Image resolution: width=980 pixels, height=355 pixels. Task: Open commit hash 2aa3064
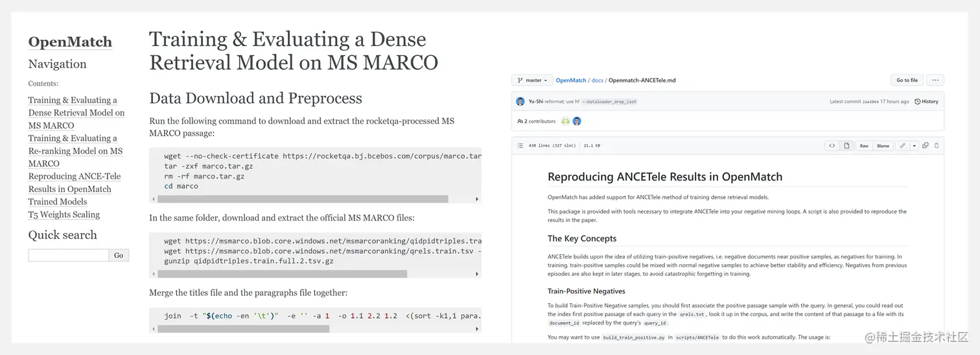pos(870,102)
